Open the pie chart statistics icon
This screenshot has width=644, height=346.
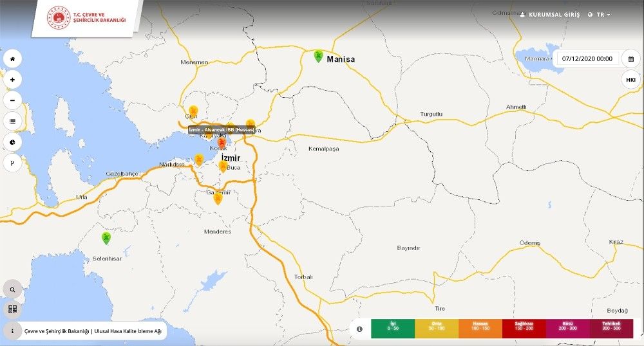[x=12, y=141]
